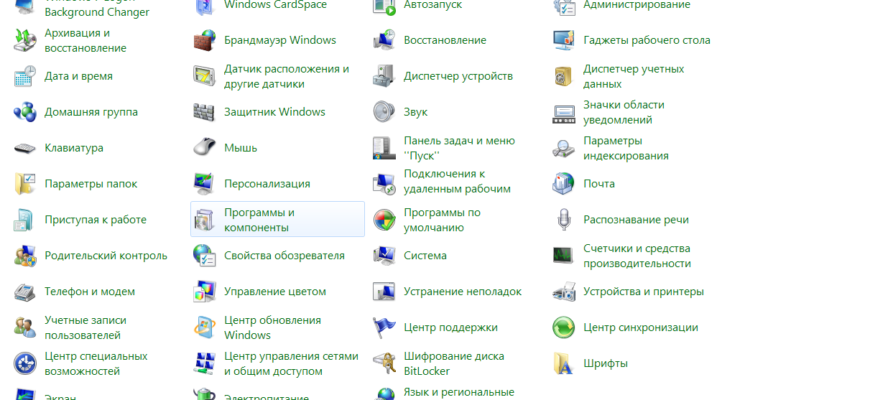Open the Шрифты fonts folder icon

564,363
